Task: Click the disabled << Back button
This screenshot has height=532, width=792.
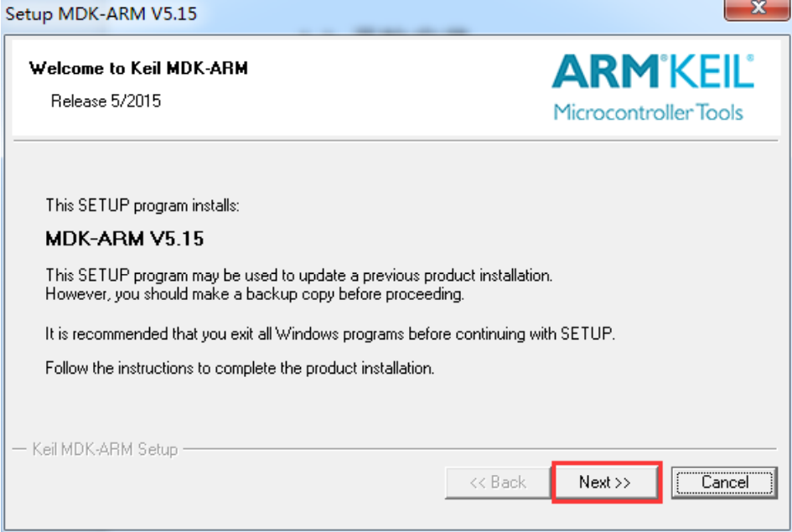Action: [498, 483]
